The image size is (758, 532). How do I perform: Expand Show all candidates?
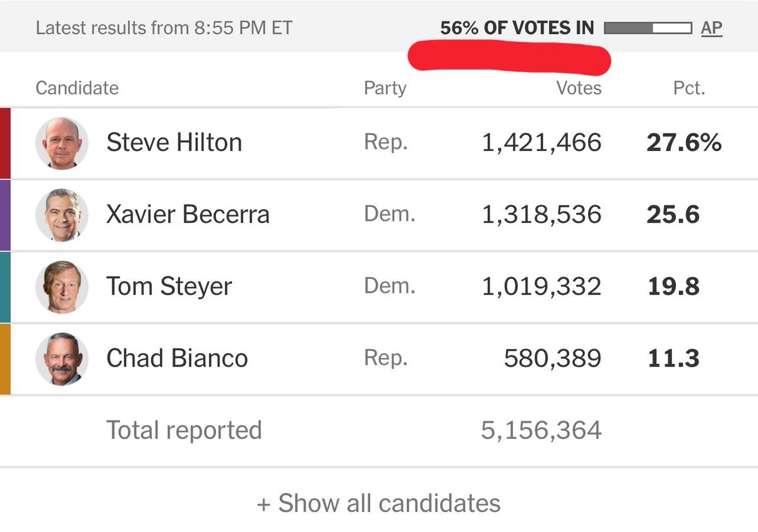click(x=378, y=503)
